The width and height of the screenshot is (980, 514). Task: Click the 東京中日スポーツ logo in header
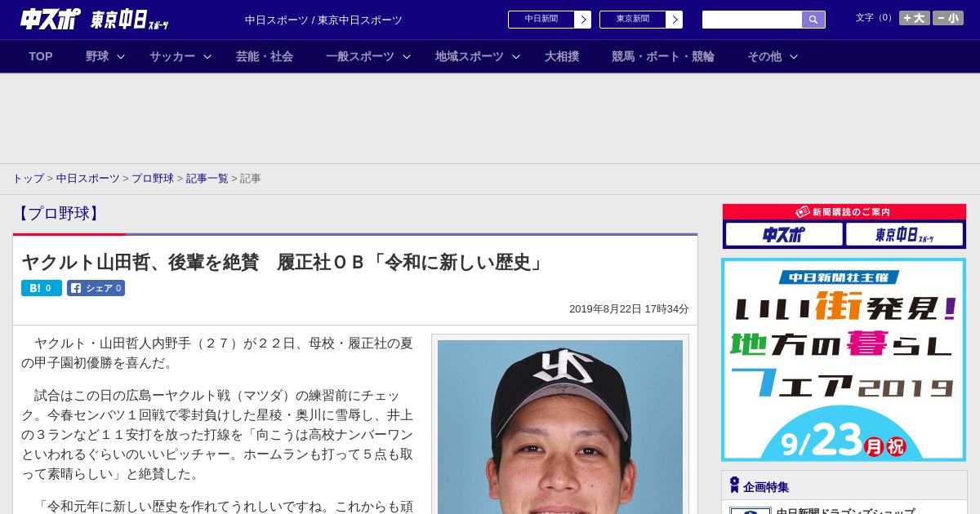[130, 20]
